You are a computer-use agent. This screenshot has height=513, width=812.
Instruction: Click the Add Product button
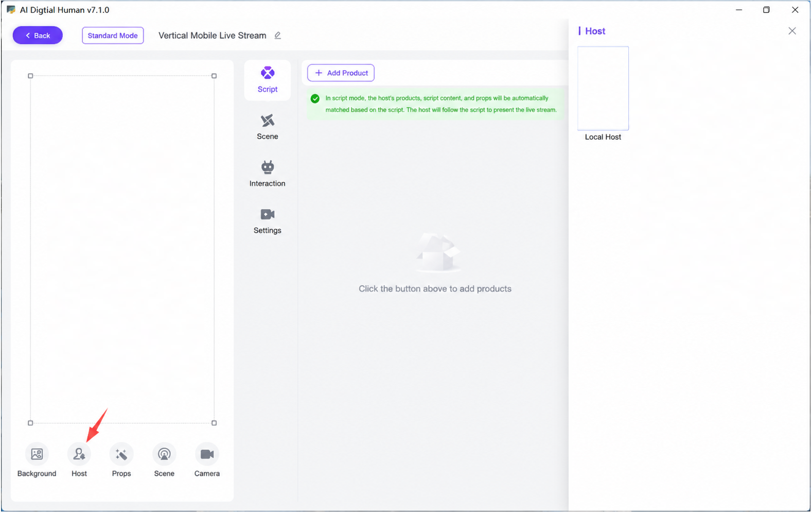(x=341, y=73)
